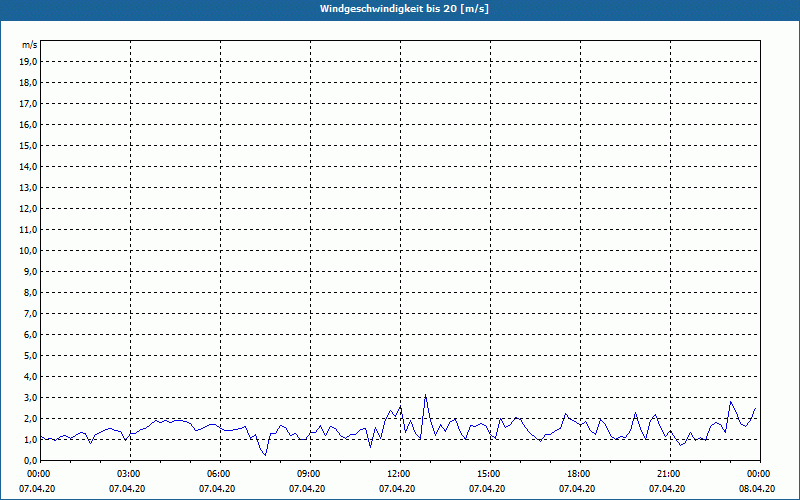Click the highest wind-speed peak above 3,0

(425, 395)
